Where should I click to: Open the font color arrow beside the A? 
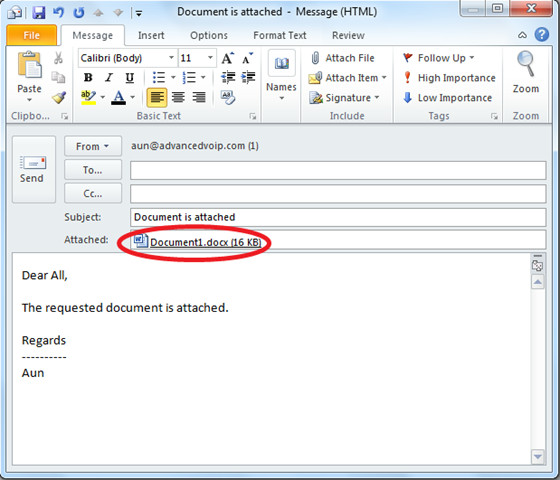(x=132, y=97)
